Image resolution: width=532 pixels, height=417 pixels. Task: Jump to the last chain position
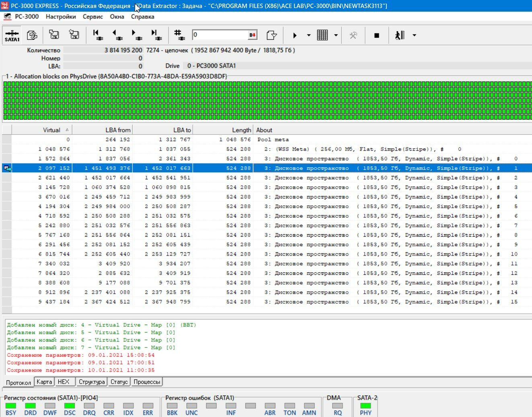(156, 35)
